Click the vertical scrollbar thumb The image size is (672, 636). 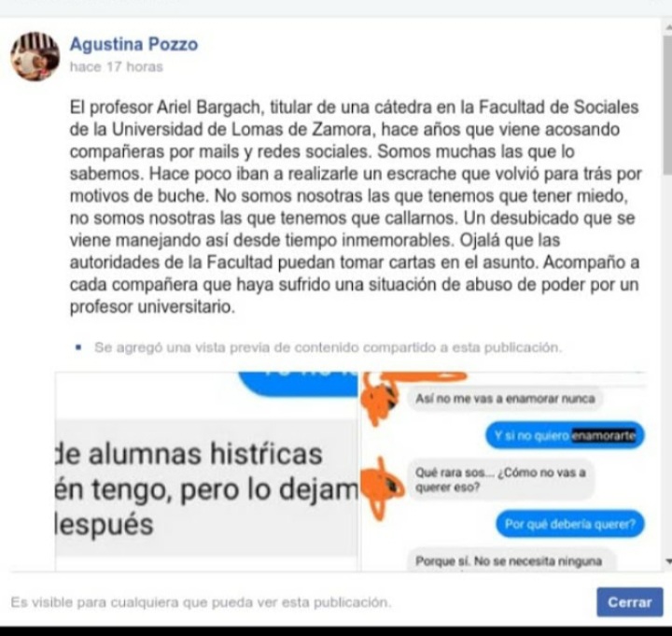(x=667, y=106)
